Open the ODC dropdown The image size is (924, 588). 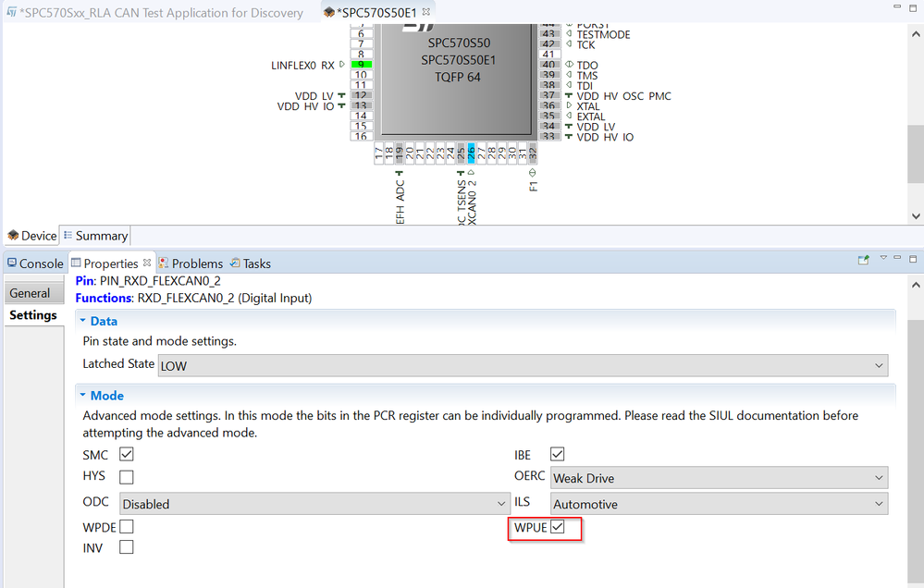tap(314, 504)
